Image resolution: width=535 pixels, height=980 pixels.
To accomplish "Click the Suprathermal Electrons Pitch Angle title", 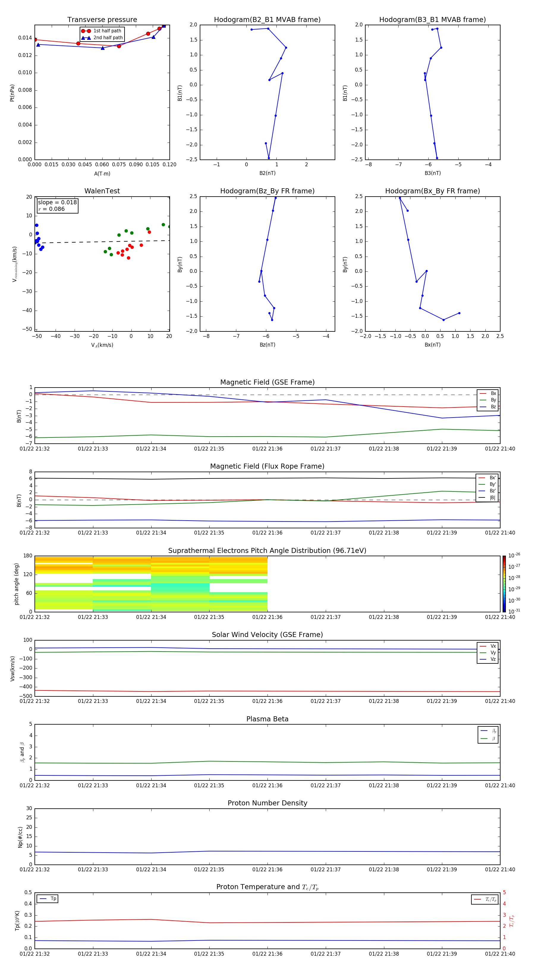I will [267, 551].
